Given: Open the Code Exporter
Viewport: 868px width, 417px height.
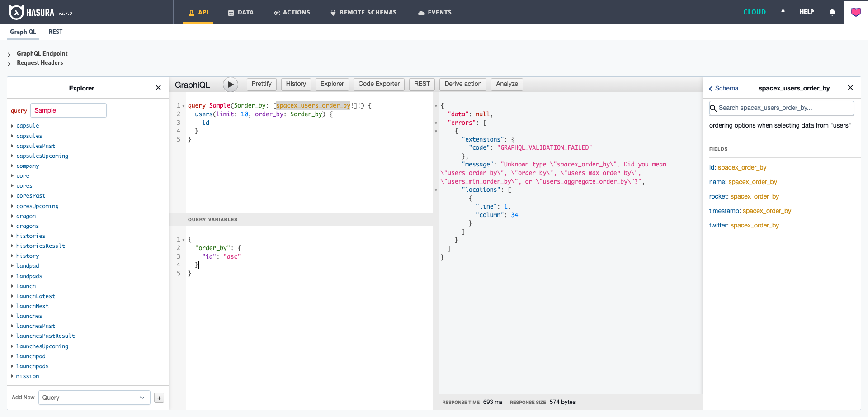Looking at the screenshot, I should tap(379, 84).
